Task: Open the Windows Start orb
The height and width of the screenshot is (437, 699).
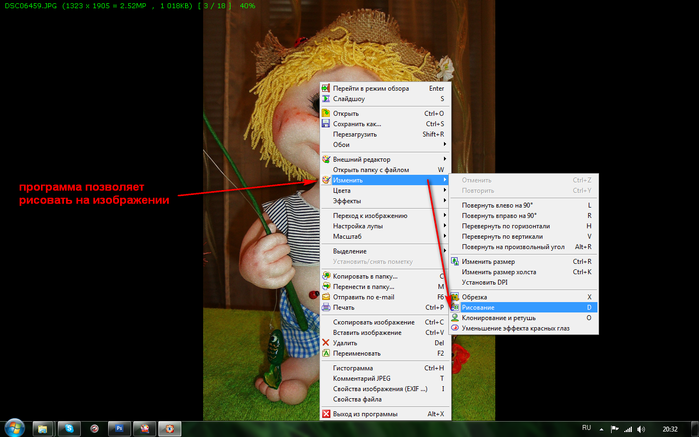Action: (14, 429)
